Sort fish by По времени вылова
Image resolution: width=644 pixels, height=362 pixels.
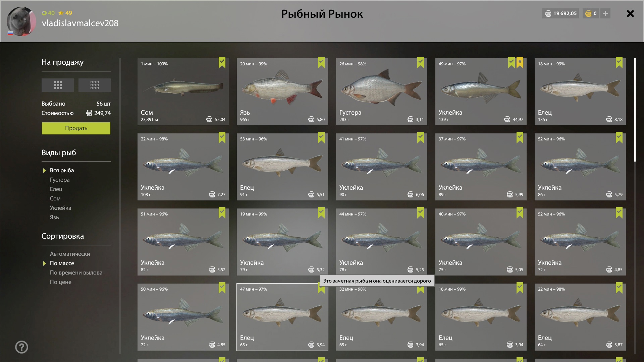[76, 273]
